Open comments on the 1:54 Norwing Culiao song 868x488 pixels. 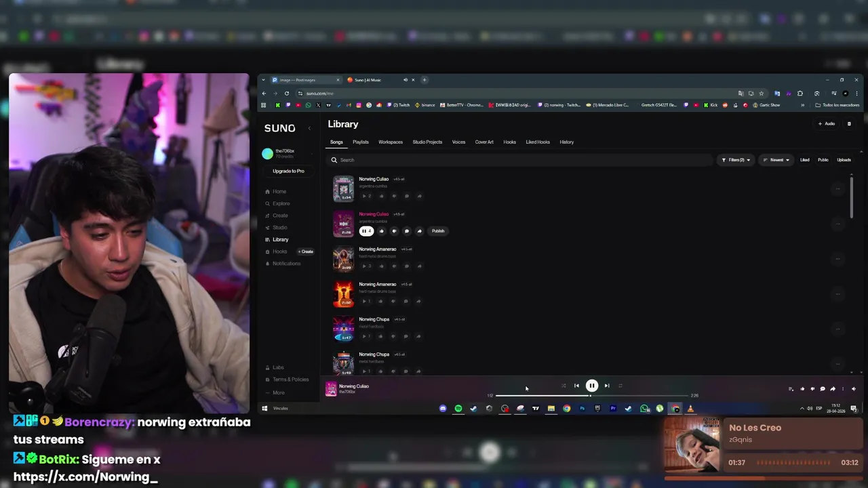tap(407, 196)
